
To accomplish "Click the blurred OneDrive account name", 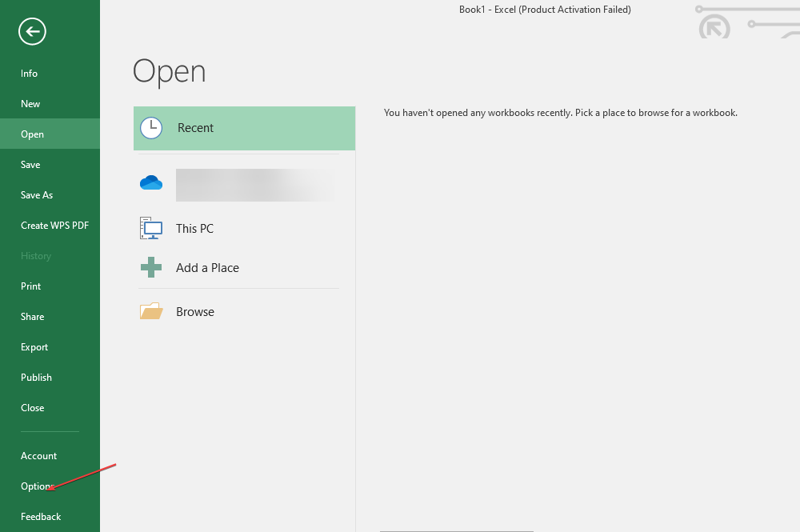I will coord(256,185).
